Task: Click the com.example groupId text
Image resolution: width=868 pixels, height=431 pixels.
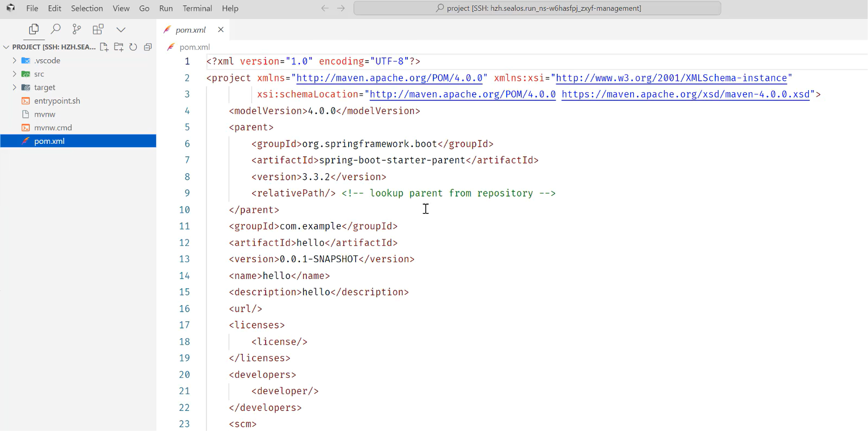Action: tap(311, 226)
